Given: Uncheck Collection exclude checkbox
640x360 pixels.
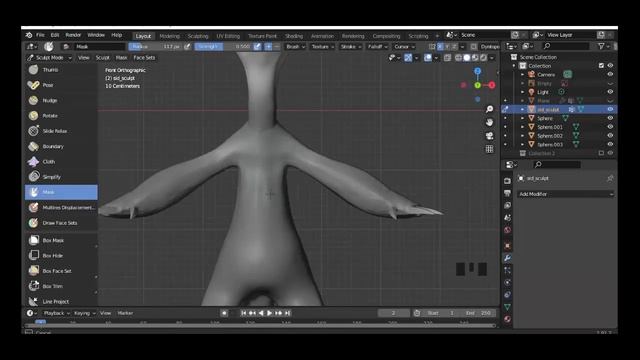Looking at the screenshot, I should point(601,65).
